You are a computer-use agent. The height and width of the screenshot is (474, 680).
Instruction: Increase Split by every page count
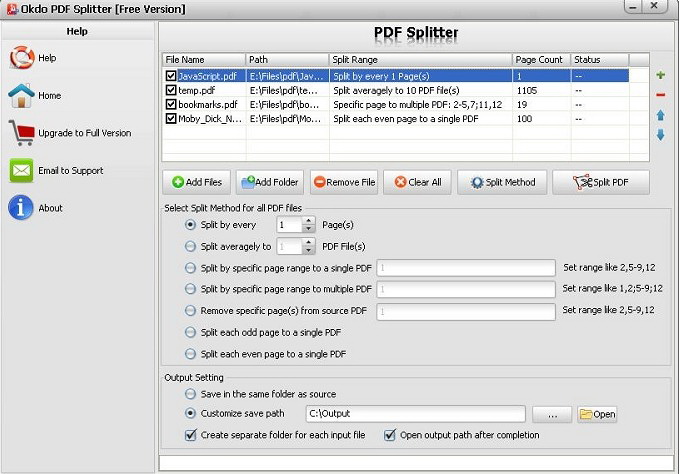[x=308, y=221]
